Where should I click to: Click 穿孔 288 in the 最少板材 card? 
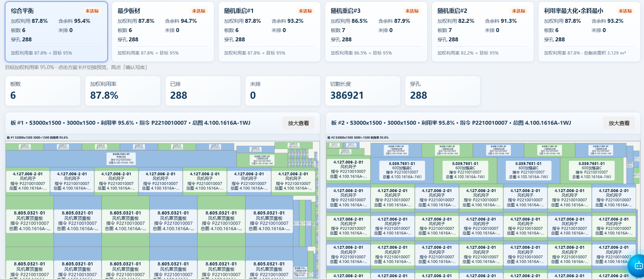[x=128, y=40]
